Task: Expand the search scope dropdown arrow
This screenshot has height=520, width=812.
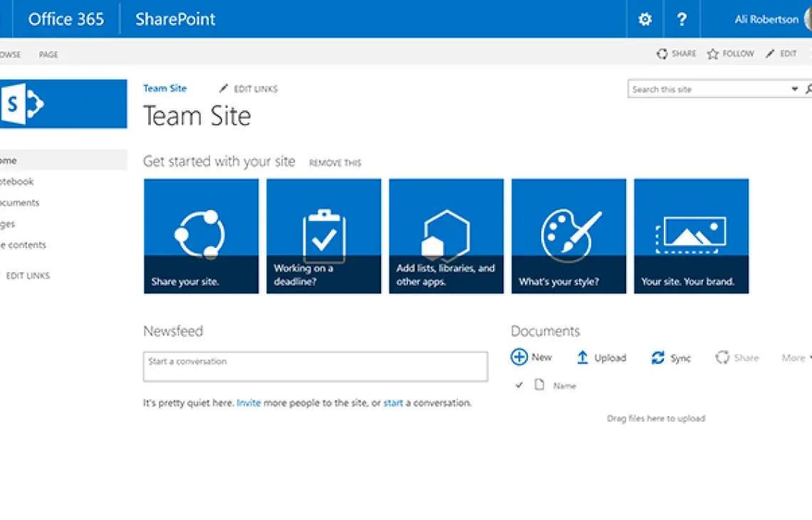Action: pyautogui.click(x=794, y=89)
